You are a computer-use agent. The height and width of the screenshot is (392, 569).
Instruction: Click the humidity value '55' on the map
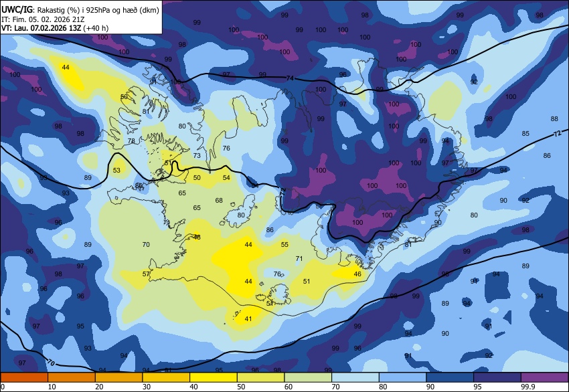click(x=284, y=244)
